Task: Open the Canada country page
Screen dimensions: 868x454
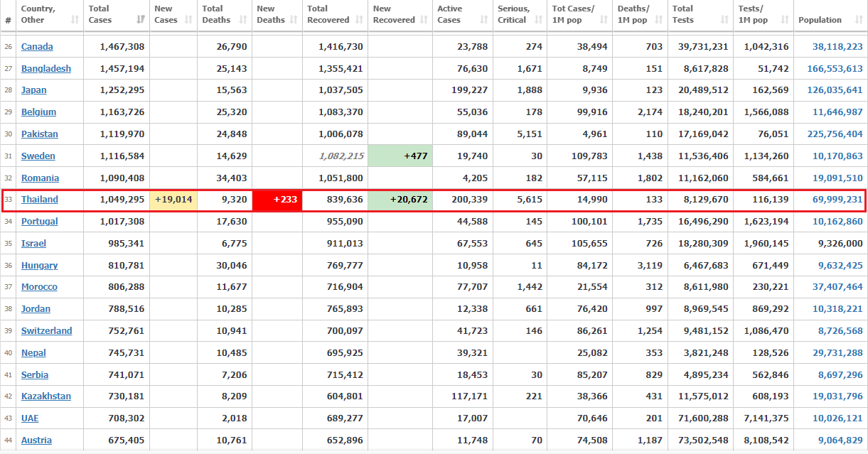Action: 37,47
